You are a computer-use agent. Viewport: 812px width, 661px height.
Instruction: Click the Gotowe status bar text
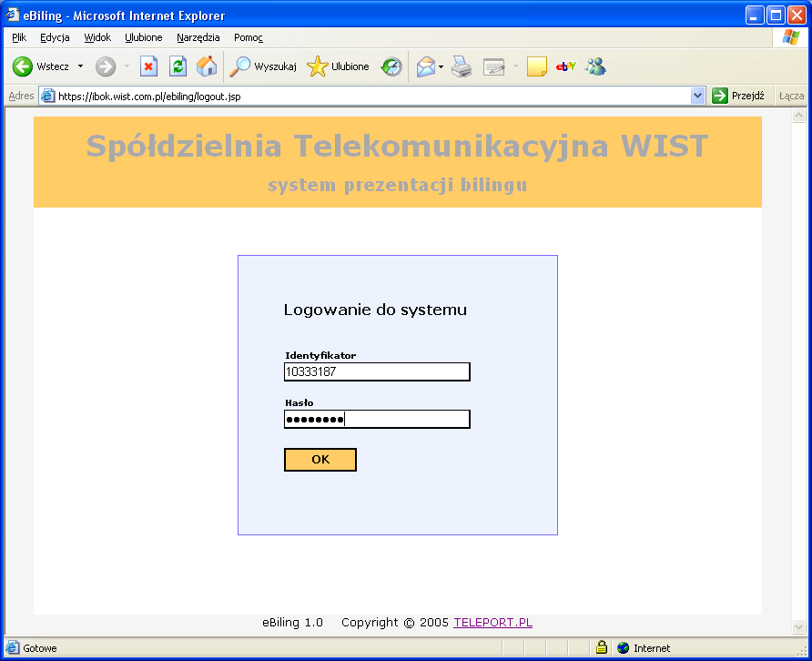[x=40, y=648]
